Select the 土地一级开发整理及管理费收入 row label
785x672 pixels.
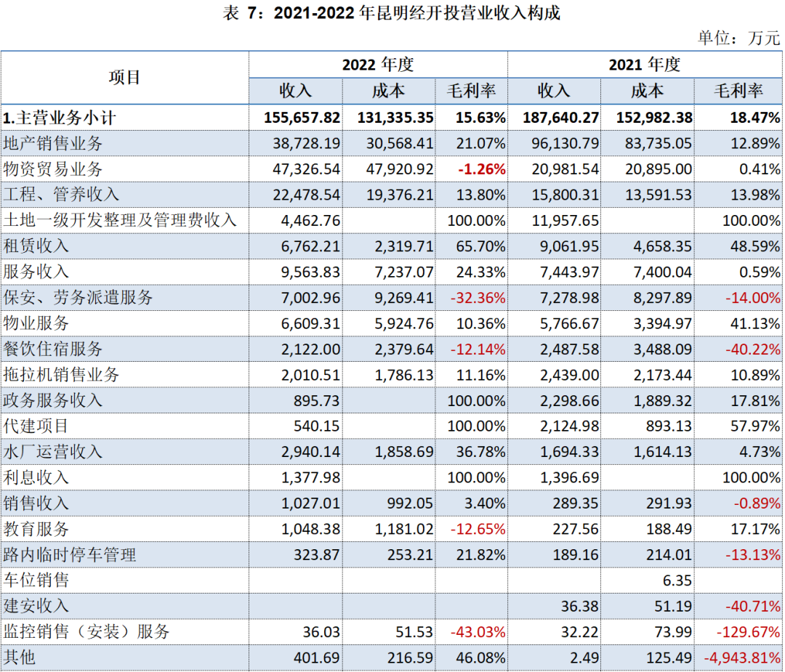[x=121, y=220]
